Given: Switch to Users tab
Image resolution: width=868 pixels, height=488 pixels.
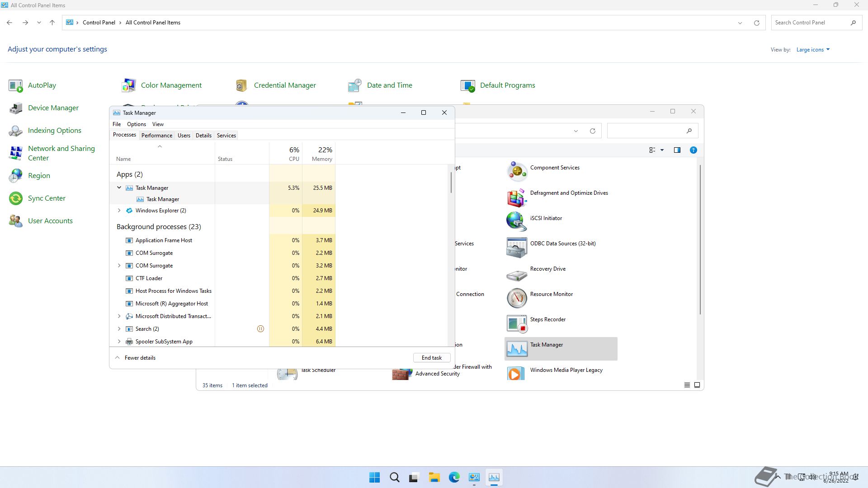Looking at the screenshot, I should click(x=184, y=136).
